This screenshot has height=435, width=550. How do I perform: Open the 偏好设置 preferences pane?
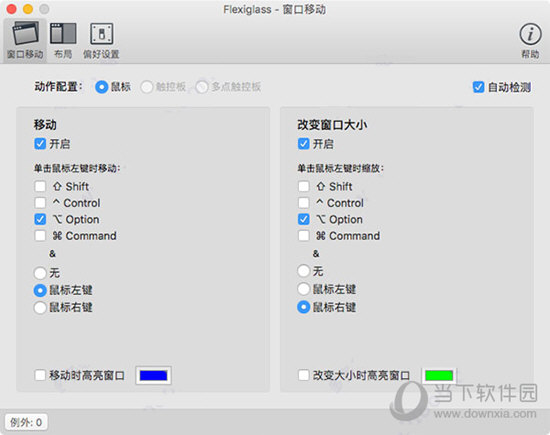(101, 40)
